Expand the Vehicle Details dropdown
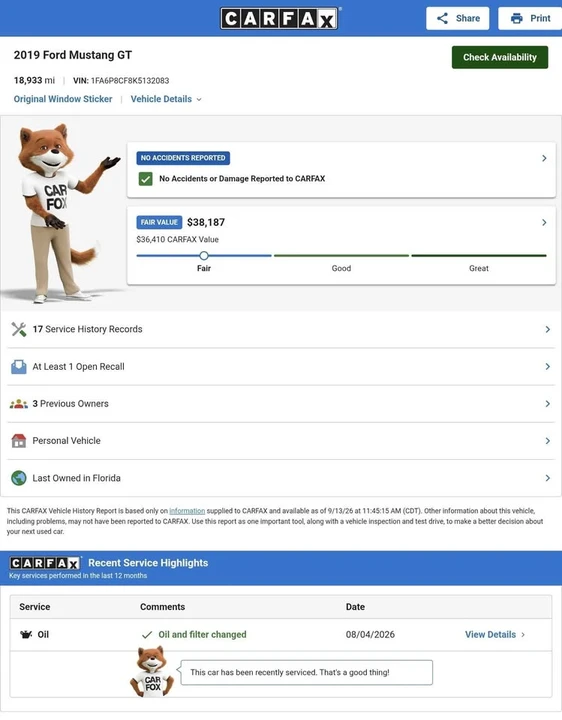The width and height of the screenshot is (562, 720). 166,99
